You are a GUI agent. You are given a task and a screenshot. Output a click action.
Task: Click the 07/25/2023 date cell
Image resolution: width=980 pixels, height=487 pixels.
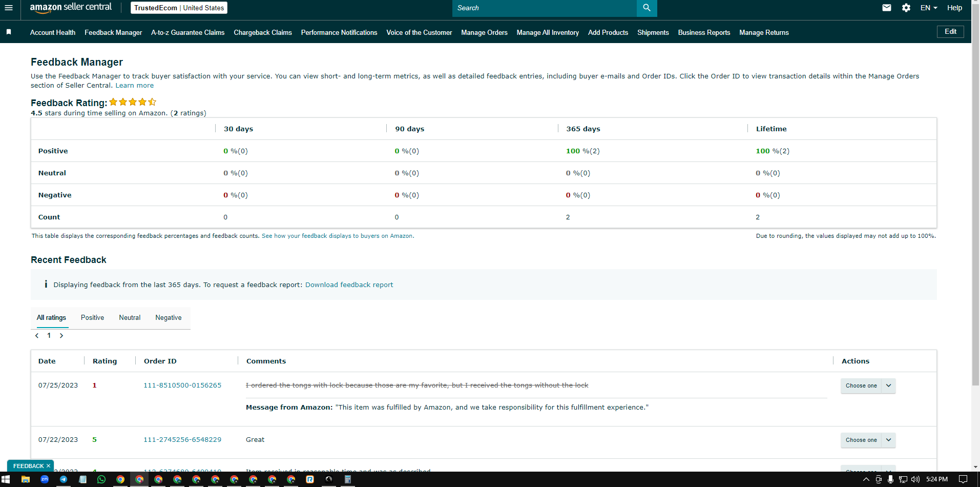point(58,385)
